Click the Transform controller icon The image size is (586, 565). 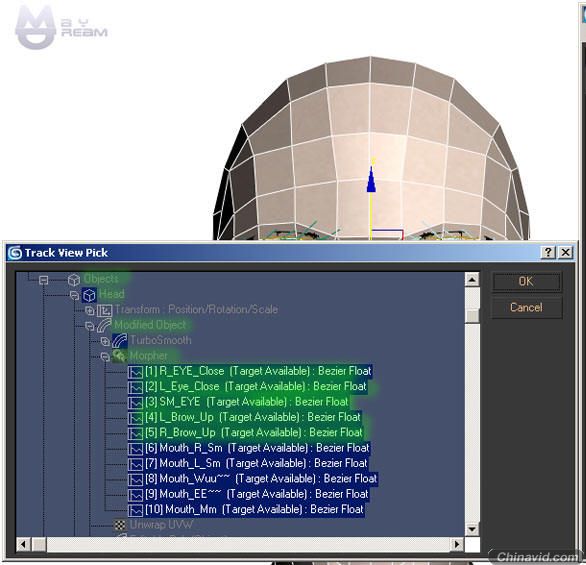(104, 310)
